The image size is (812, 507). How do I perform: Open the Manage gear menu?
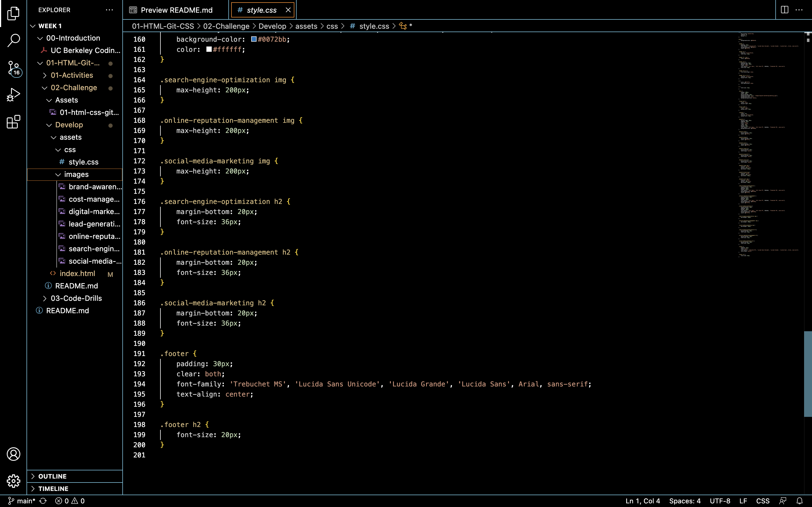point(14,481)
